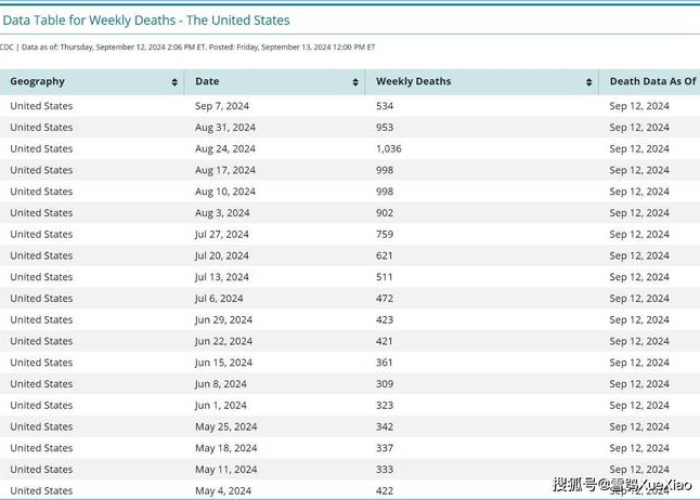Select the weekly deaths value 423

coord(384,320)
